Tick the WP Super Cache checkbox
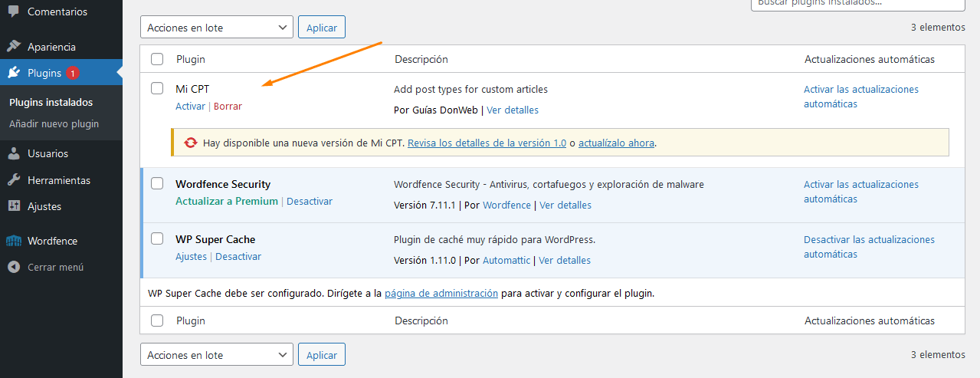Screen dimensions: 980x378 point(157,238)
